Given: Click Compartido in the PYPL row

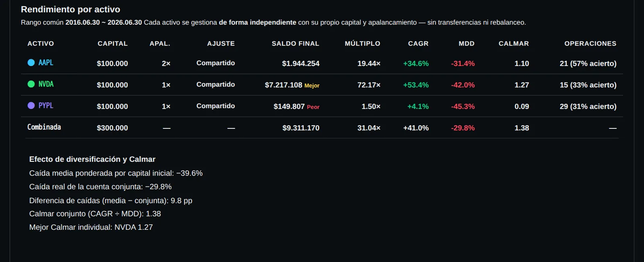Looking at the screenshot, I should 216,106.
